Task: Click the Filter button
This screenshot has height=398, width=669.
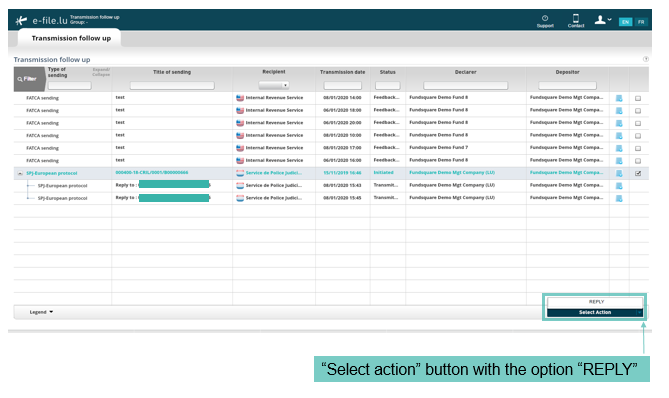Action: click(29, 79)
